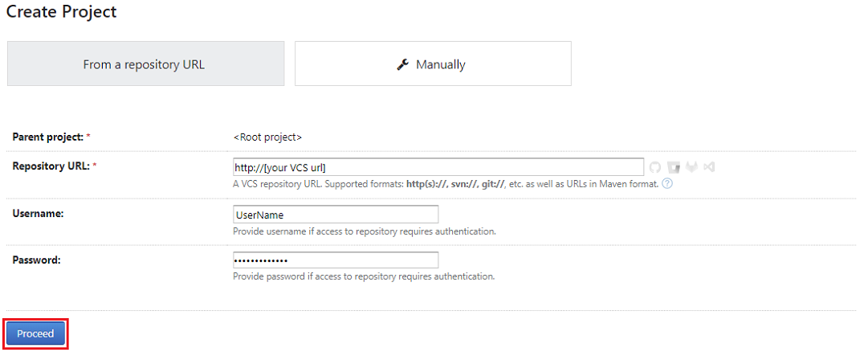This screenshot has height=360, width=868.
Task: Open the help question mark after Maven format
Action: (667, 184)
